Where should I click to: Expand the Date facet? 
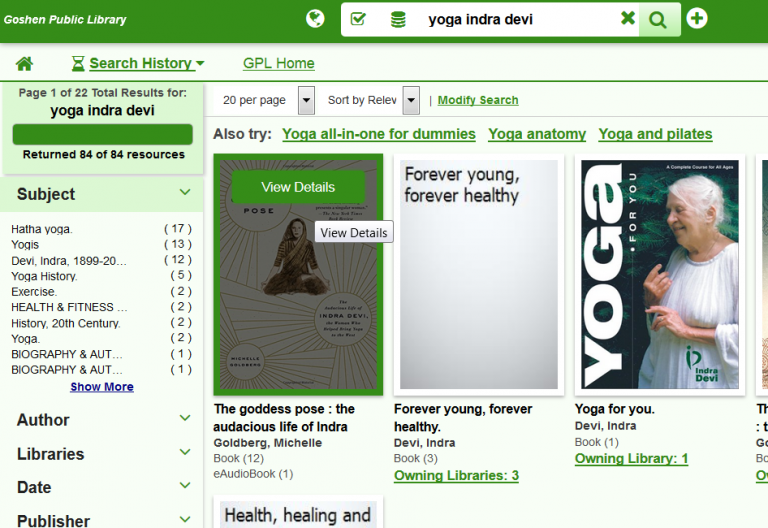(185, 485)
